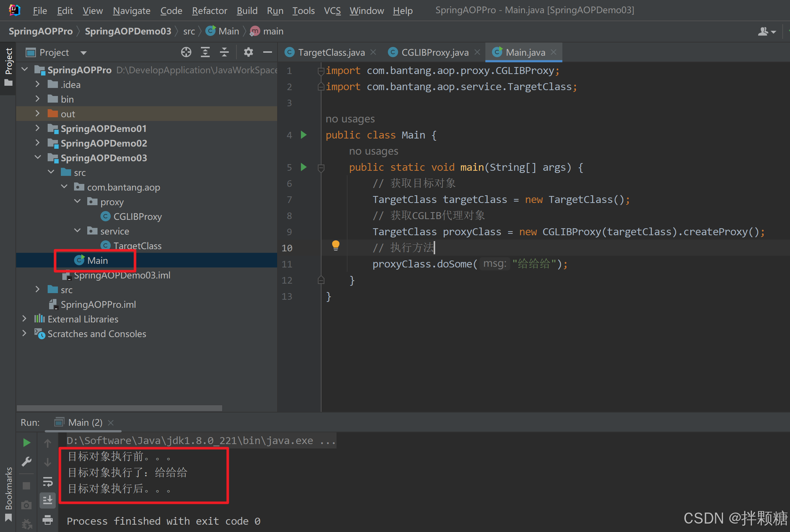
Task: Click the print icon in Run panel
Action: [x=48, y=519]
